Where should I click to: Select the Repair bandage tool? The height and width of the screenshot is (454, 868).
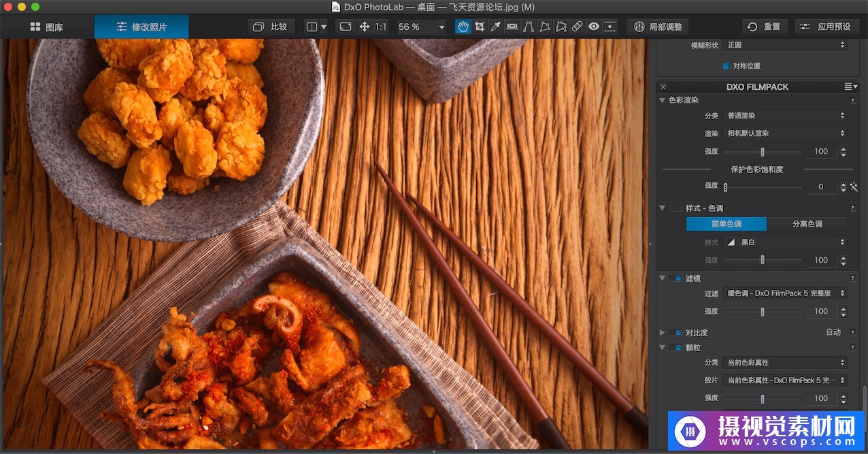[577, 27]
